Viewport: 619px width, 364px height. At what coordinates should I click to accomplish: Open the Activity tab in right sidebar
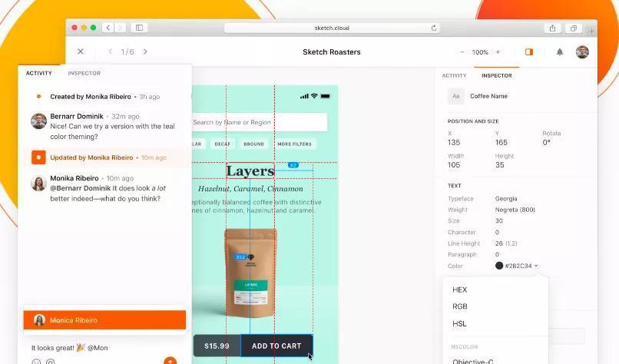(454, 75)
